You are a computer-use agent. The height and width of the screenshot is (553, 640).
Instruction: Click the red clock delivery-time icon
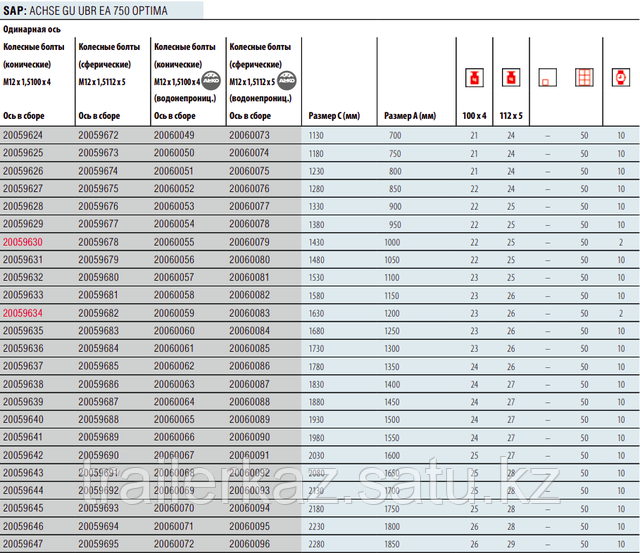pos(621,77)
